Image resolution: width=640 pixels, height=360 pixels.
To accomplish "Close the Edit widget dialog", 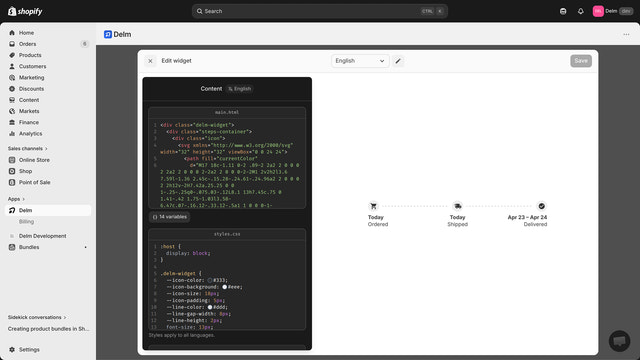I will coord(150,61).
